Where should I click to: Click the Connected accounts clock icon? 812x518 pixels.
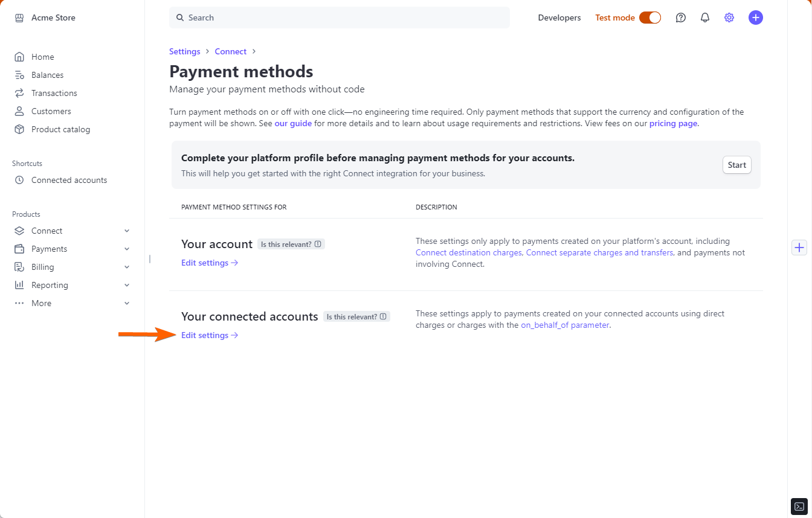click(19, 180)
